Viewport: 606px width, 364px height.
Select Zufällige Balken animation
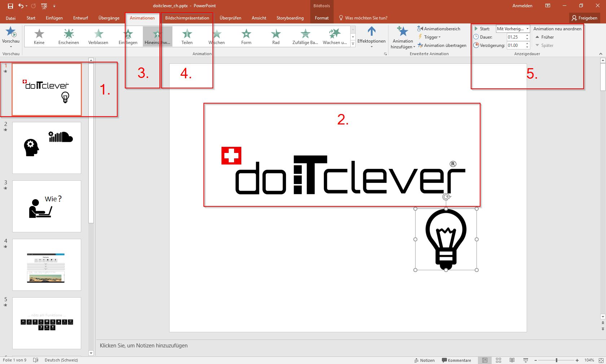click(305, 37)
